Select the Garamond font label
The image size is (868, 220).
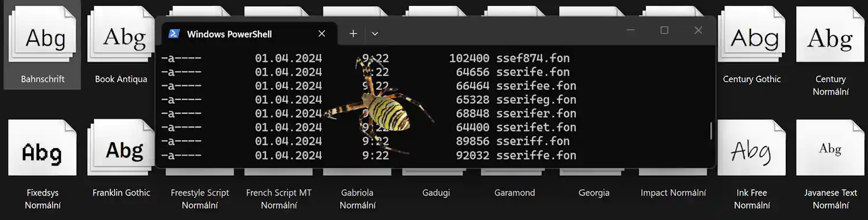[515, 193]
